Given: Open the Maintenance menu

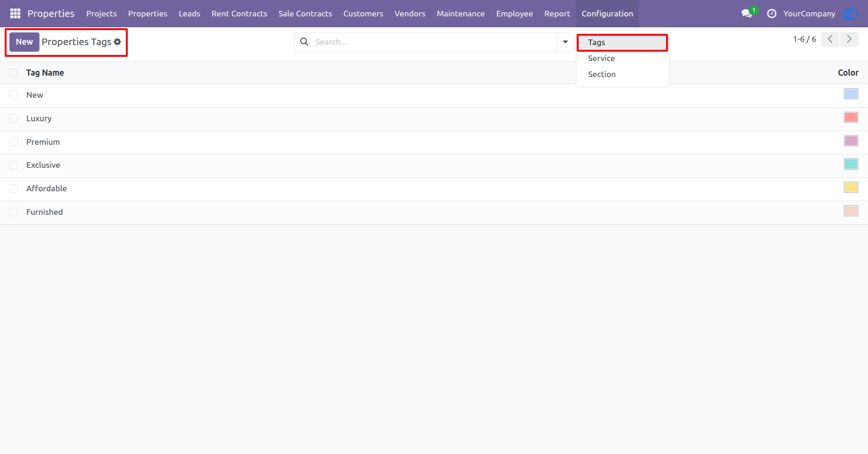Looking at the screenshot, I should (x=460, y=14).
